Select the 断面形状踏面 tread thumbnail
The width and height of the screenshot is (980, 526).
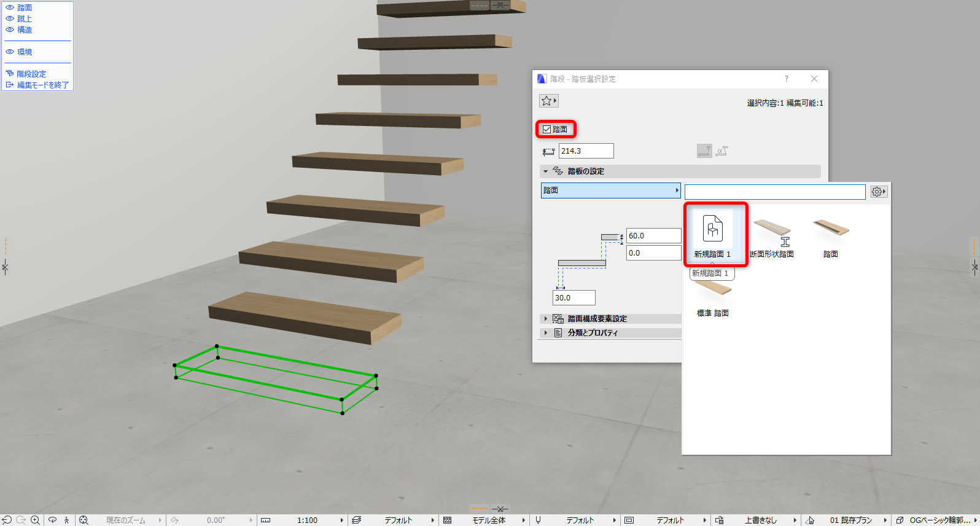tap(772, 238)
